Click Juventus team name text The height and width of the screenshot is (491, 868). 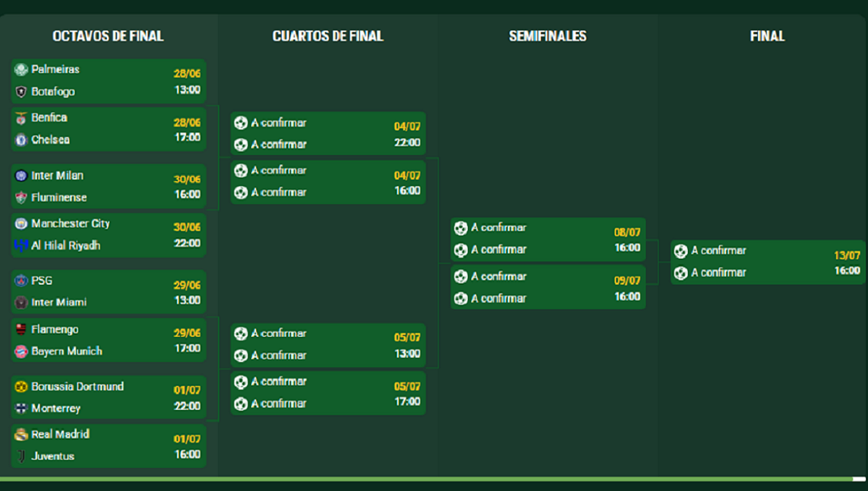pyautogui.click(x=54, y=456)
